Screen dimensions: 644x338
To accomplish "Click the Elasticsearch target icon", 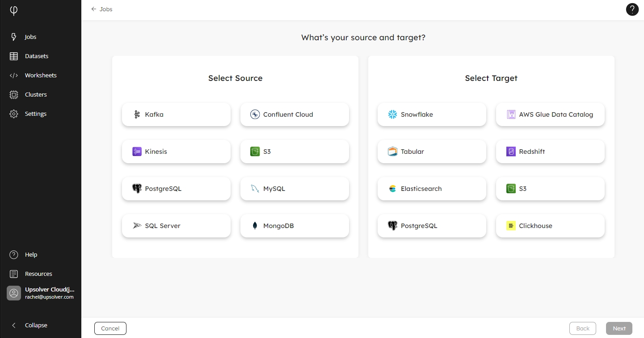I will coord(392,189).
